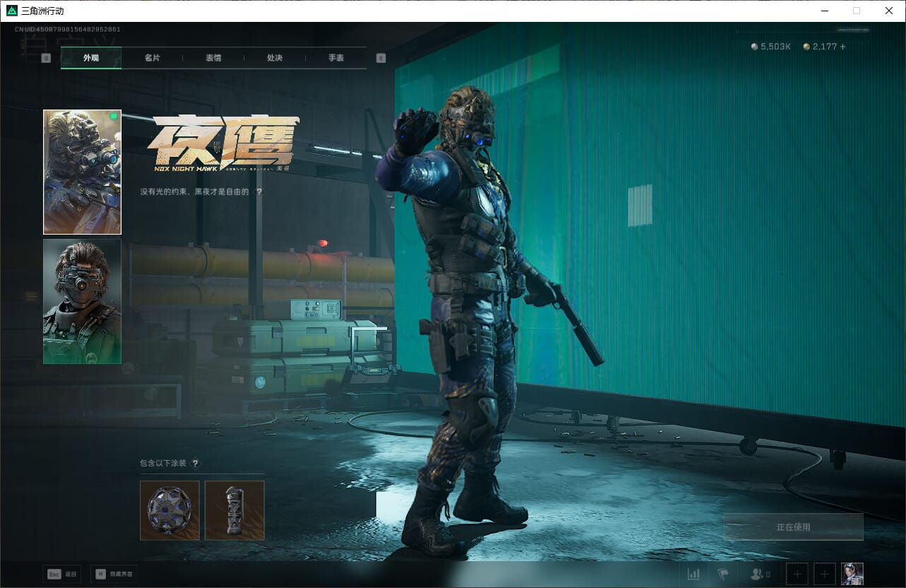Click the flag icon in bottom bar

coord(723,575)
